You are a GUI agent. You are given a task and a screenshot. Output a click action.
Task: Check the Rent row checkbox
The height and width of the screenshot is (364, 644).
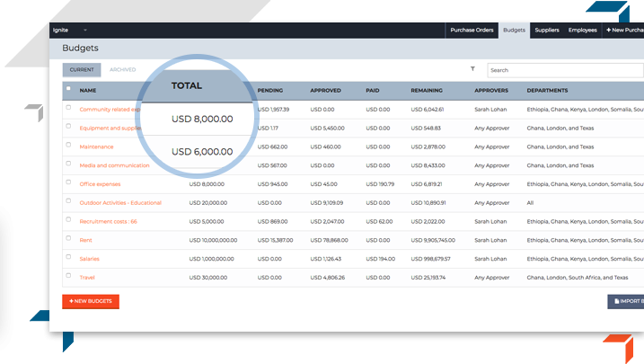coord(68,238)
